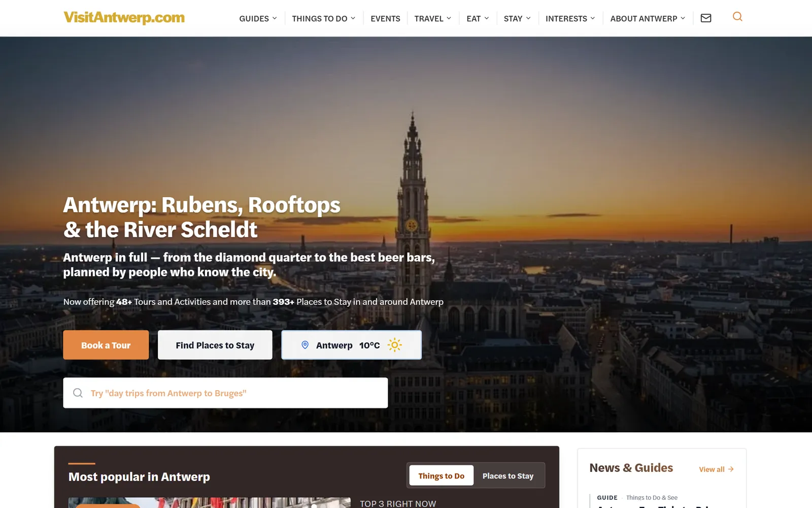Open the Things To Do menu
Image resolution: width=812 pixels, height=508 pixels.
[320, 19]
